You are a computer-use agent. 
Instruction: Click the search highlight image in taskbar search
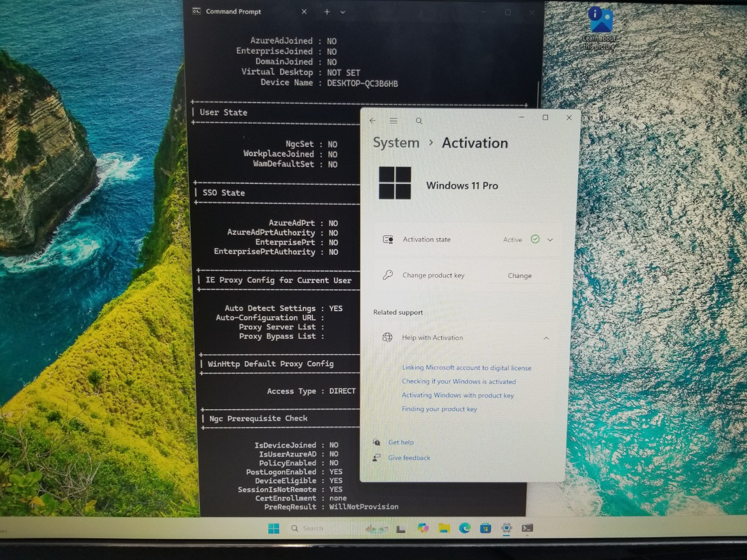click(377, 529)
